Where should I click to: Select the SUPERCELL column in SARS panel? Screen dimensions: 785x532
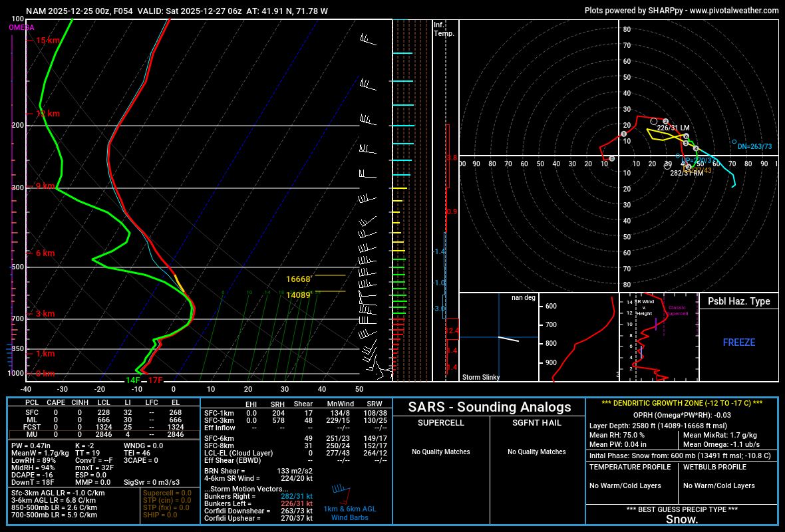coord(440,423)
